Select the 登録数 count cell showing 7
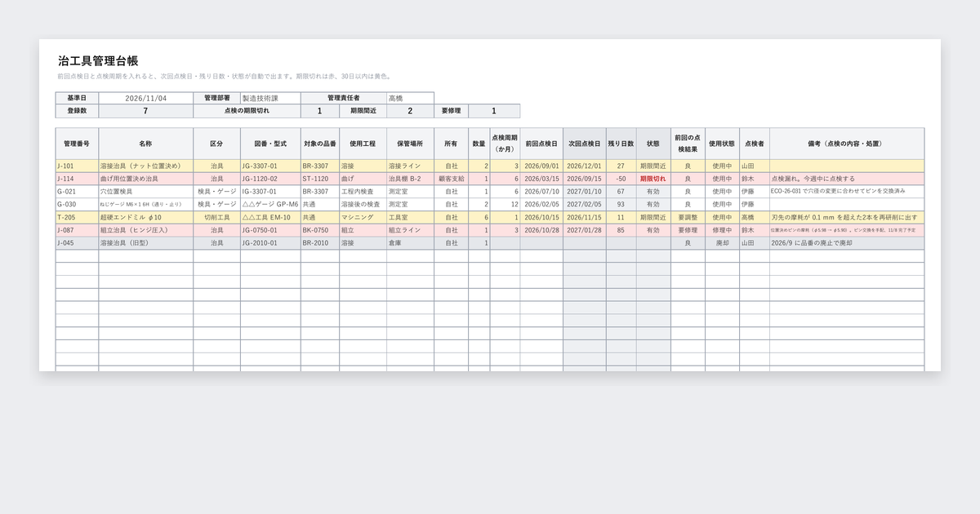 (x=146, y=111)
